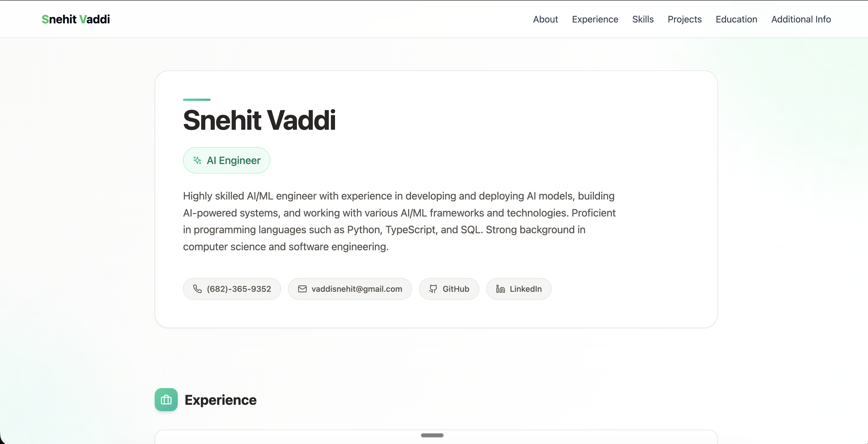Visit the GitHub profile link
Screen dimensions: 868x444
tap(456, 289)
